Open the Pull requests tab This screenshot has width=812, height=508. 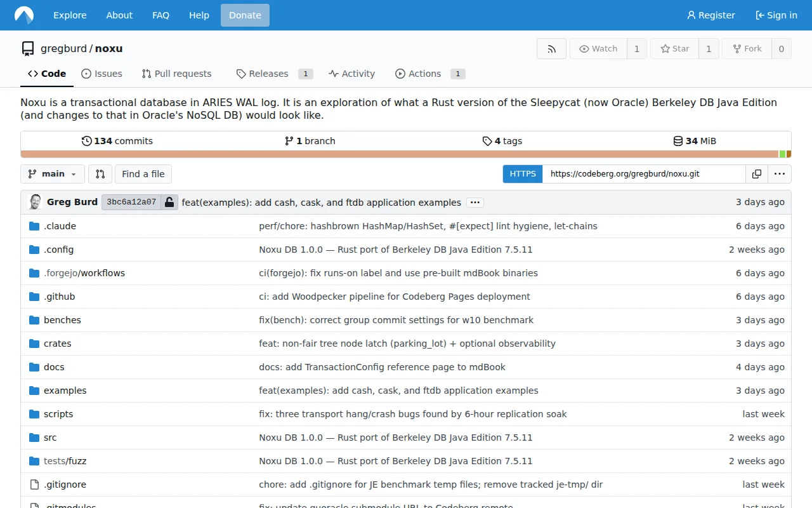click(x=177, y=74)
